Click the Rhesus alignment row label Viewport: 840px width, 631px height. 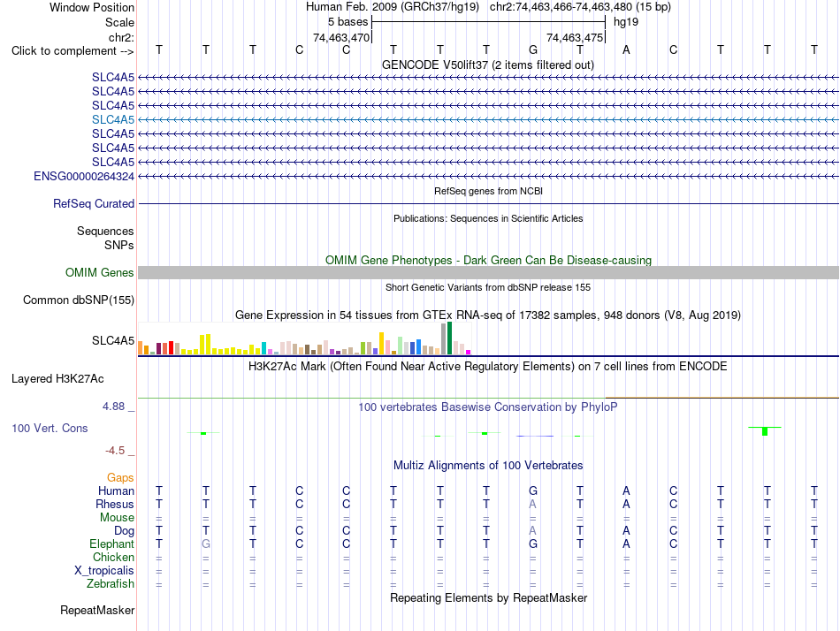pyautogui.click(x=115, y=504)
